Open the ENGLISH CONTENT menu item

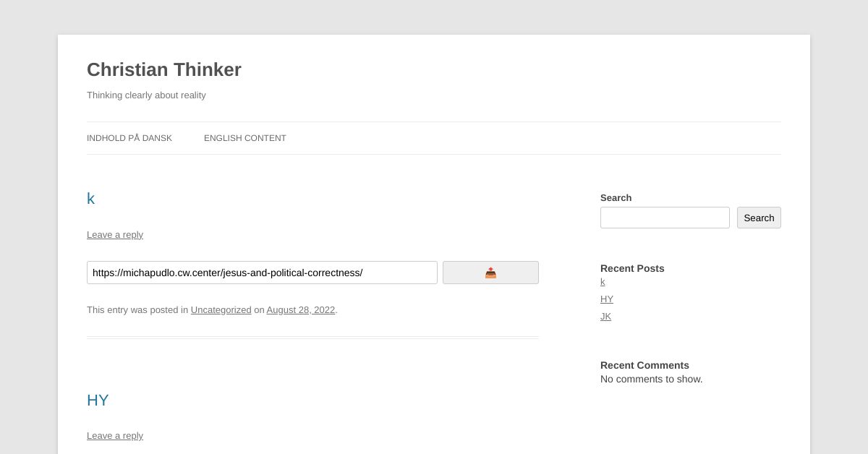244,138
